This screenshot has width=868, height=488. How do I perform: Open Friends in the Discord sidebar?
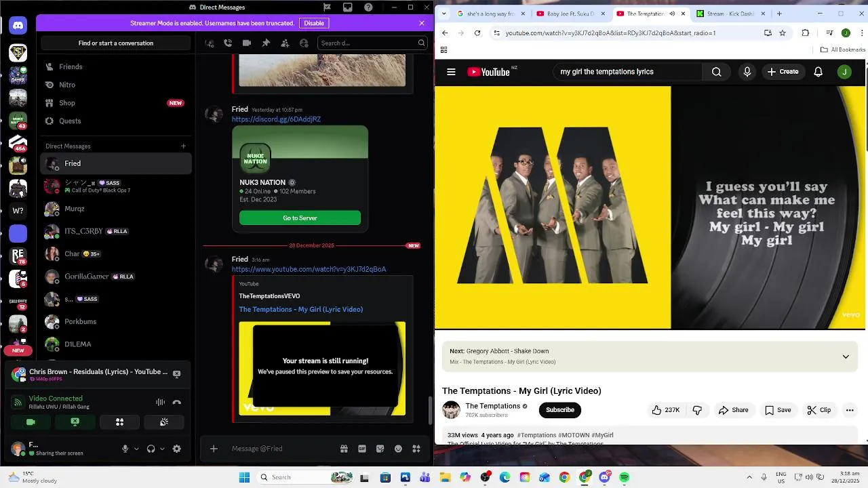(x=116, y=66)
